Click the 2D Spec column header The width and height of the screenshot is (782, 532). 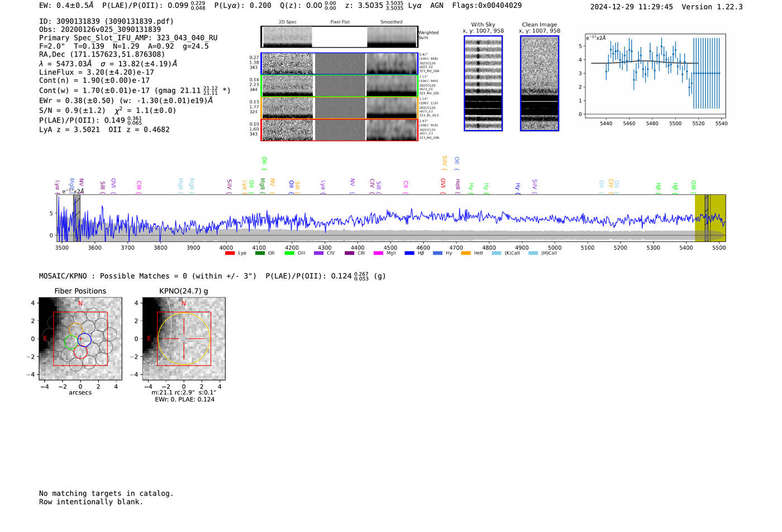tap(288, 22)
